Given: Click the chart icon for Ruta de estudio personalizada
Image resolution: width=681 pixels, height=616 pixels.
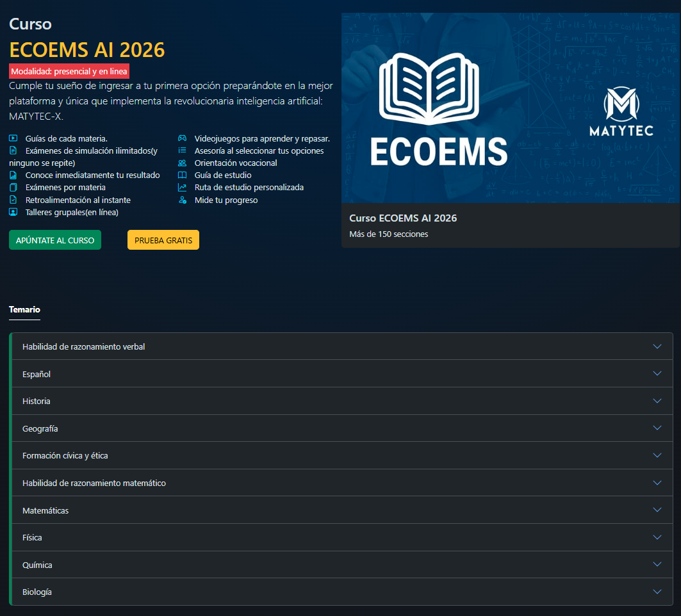Looking at the screenshot, I should click(x=182, y=188).
